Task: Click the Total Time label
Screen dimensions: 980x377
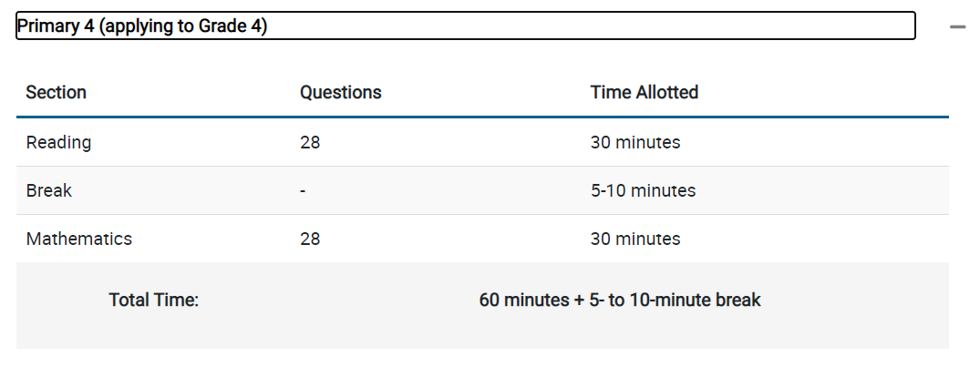Action: coord(154,301)
